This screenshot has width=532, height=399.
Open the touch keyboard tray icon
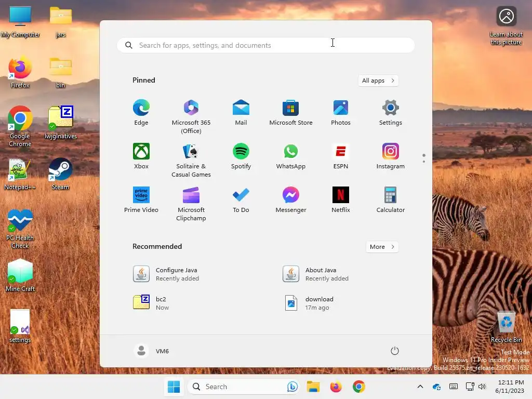point(453,387)
